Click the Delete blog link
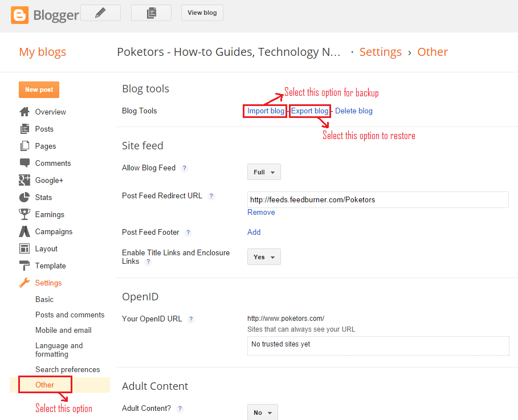Screen dimensions: 518x420 point(354,111)
